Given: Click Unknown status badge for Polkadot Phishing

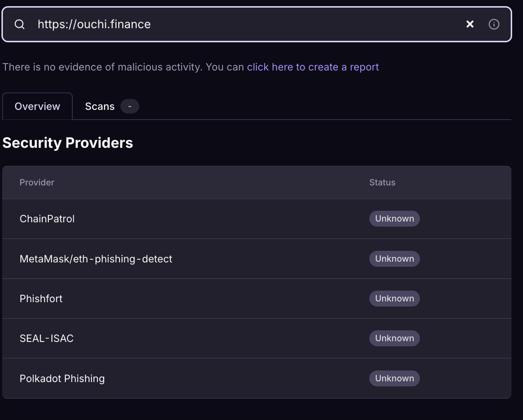Looking at the screenshot, I should point(394,379).
